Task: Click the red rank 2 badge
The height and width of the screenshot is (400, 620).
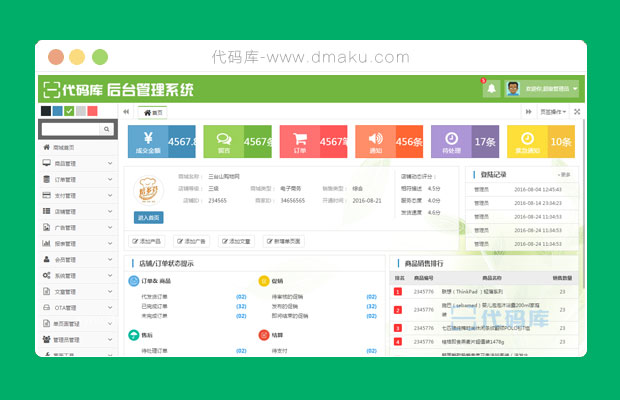Action: pos(398,309)
